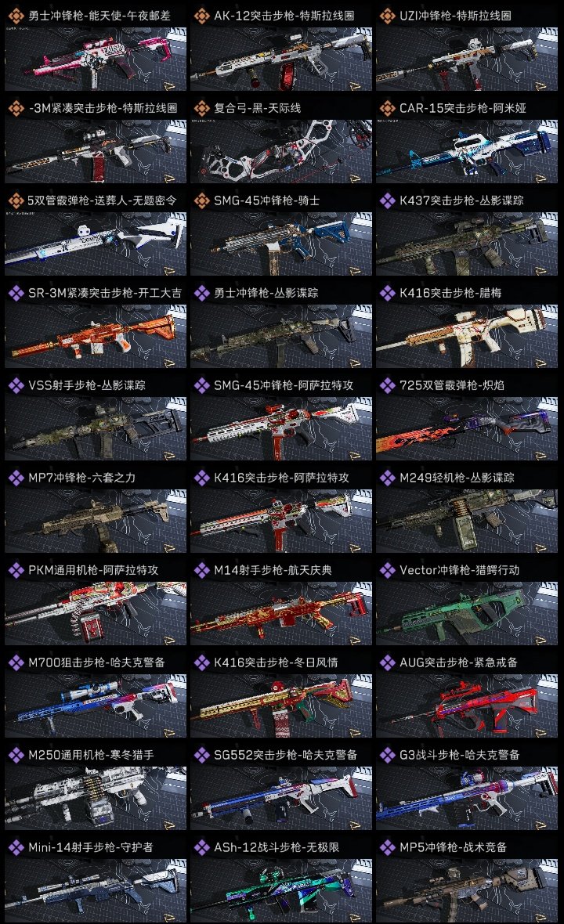Image resolution: width=564 pixels, height=924 pixels.
Task: Select the CAR-15突击步枪-阿米娅 skin thumbnail
Action: tap(467, 151)
